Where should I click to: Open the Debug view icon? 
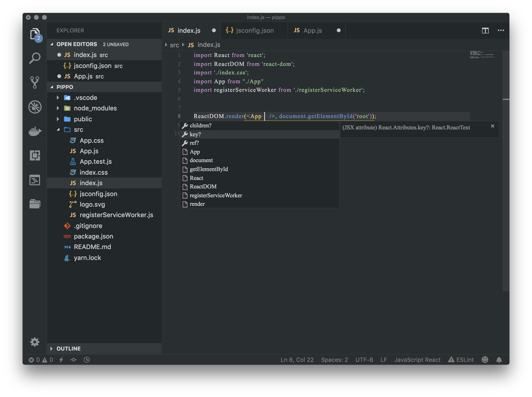35,107
